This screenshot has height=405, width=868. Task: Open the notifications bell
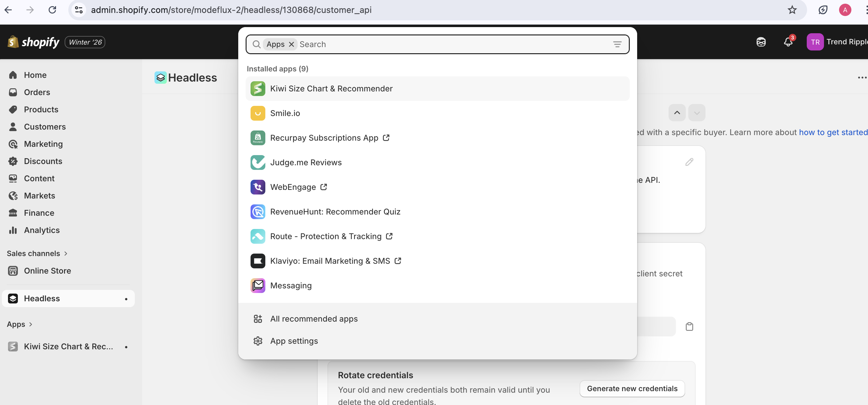pyautogui.click(x=788, y=42)
